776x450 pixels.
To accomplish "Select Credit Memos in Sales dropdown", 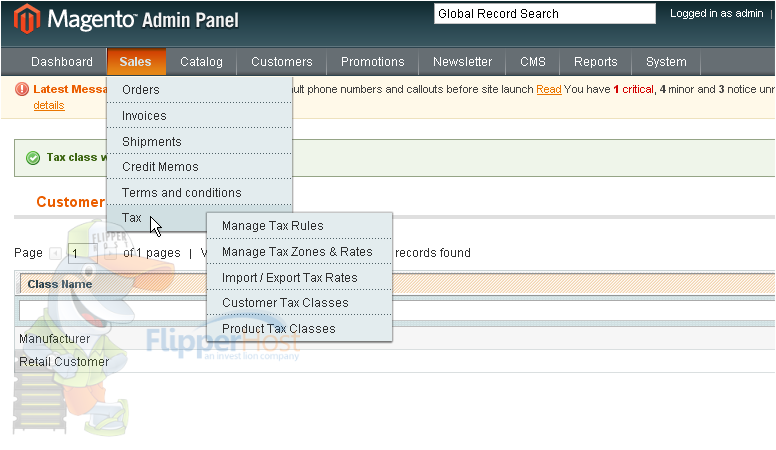I will pos(199,167).
